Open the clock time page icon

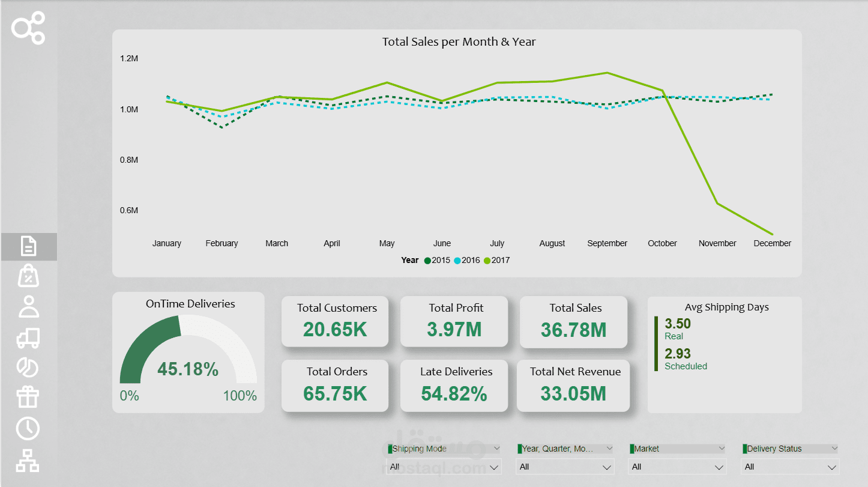coord(28,428)
